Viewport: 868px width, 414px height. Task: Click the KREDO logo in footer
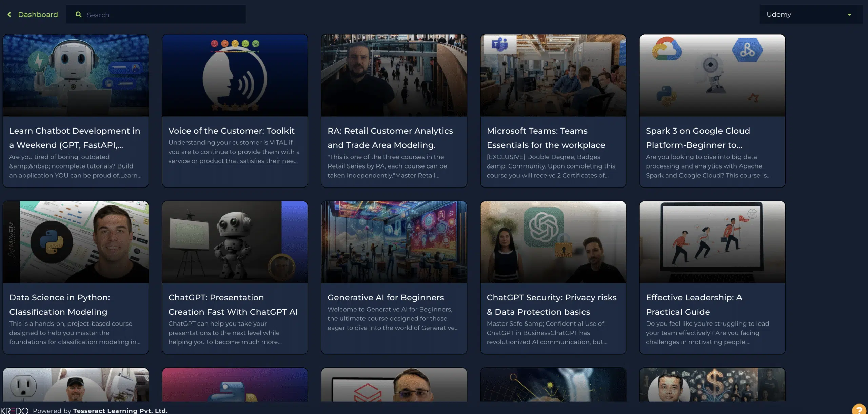[x=14, y=411]
